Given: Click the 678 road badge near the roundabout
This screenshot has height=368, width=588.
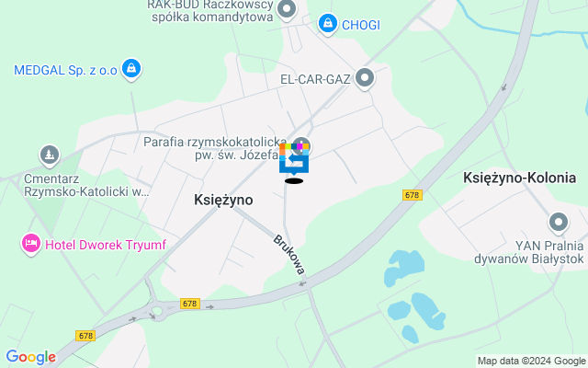Looking at the screenshot, I should (190, 304).
